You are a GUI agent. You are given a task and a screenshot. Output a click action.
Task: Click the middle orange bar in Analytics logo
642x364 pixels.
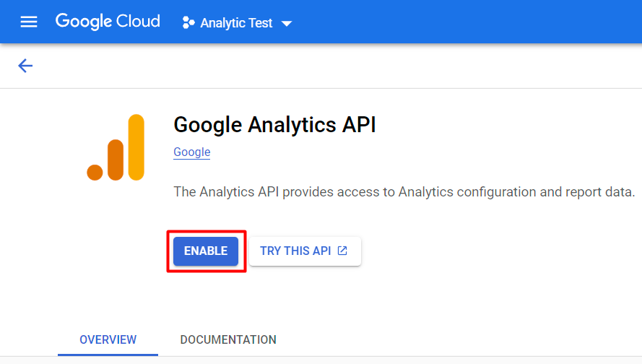(x=116, y=159)
